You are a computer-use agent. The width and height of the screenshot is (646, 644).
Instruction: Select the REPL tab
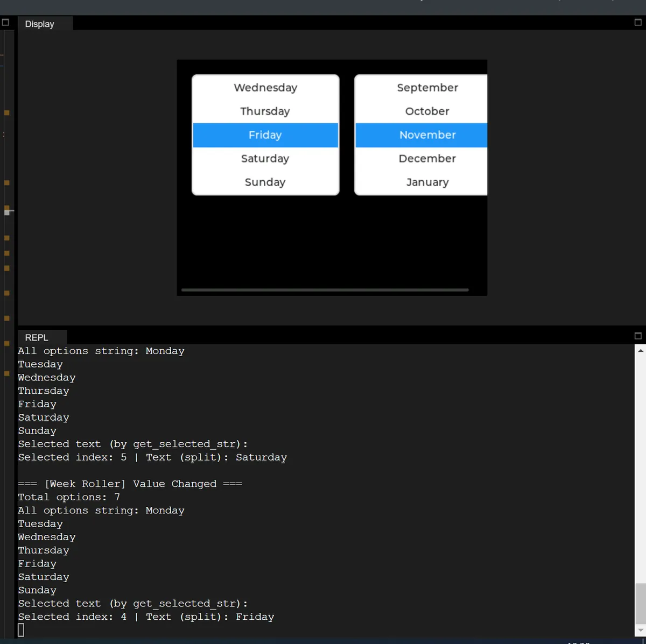click(x=42, y=337)
